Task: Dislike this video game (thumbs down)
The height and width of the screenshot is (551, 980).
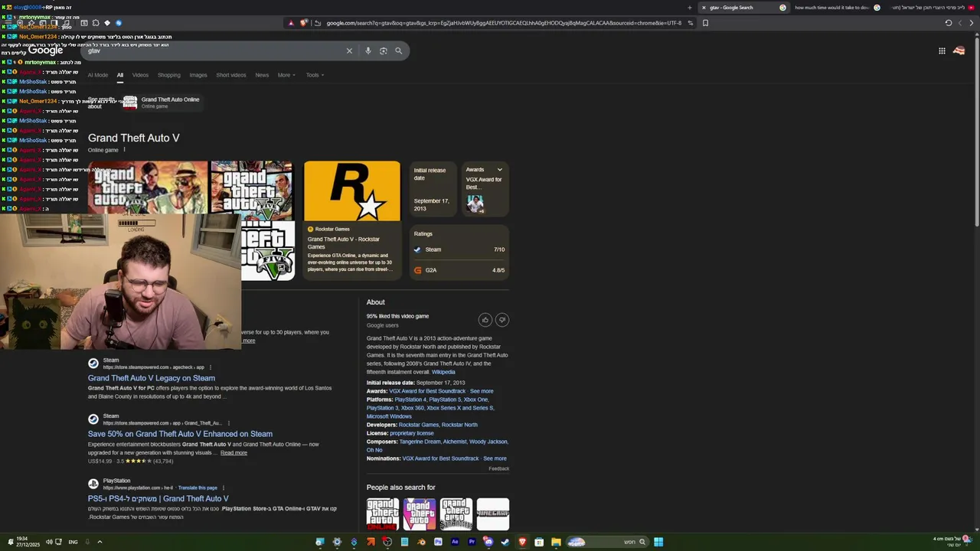Action: click(502, 319)
